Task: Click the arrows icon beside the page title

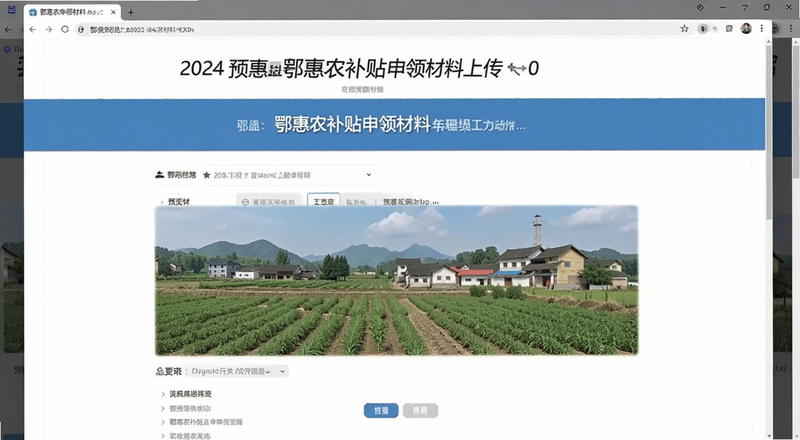Action: (x=517, y=69)
